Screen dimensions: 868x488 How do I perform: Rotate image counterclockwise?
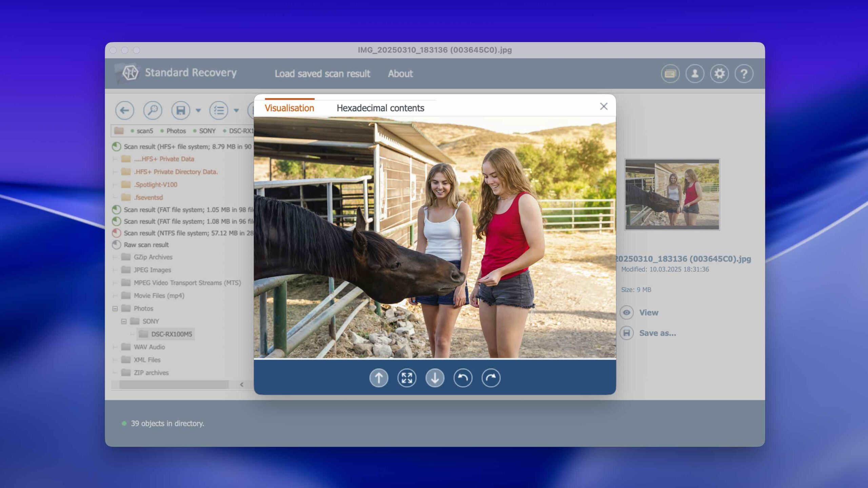(x=463, y=378)
